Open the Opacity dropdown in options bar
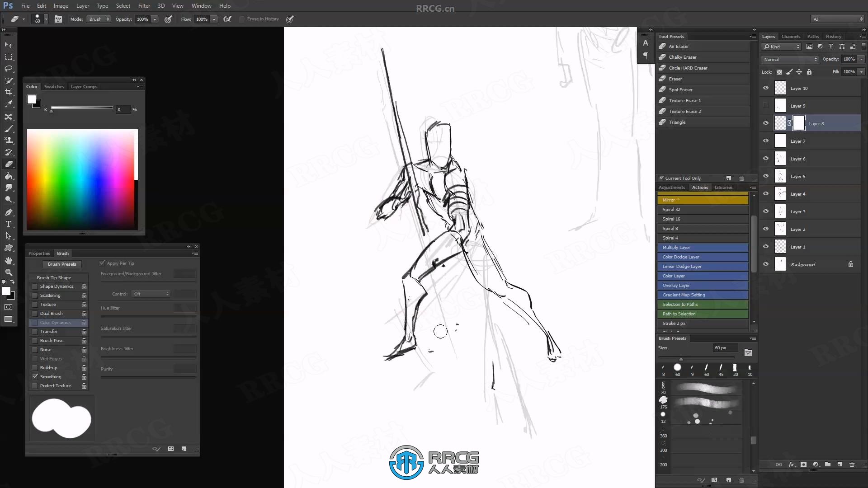Screen dimensions: 868x488 click(x=155, y=19)
